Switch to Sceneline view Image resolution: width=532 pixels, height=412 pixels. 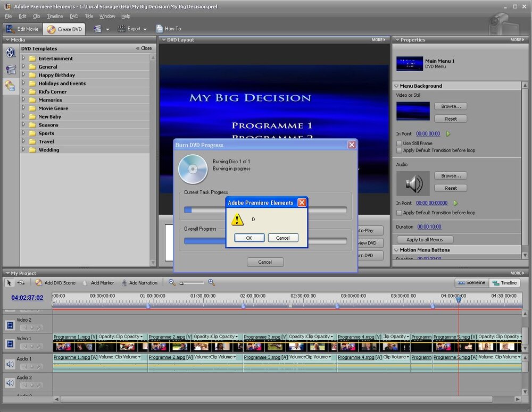(x=471, y=282)
